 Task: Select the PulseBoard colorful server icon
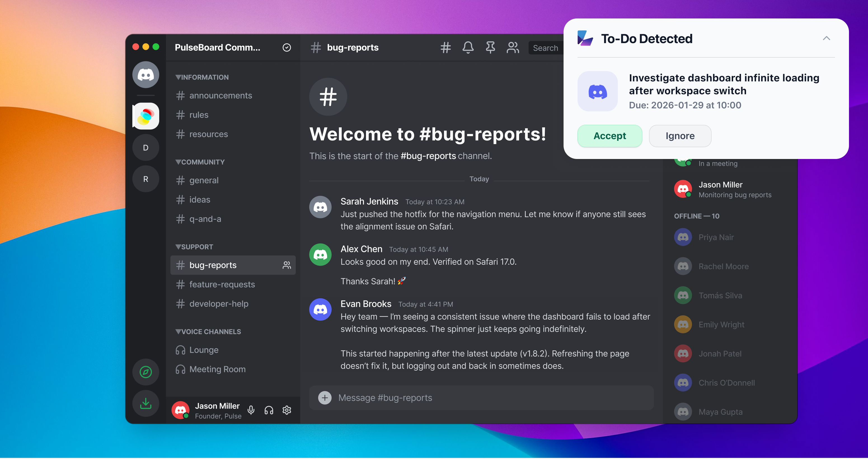(x=146, y=116)
